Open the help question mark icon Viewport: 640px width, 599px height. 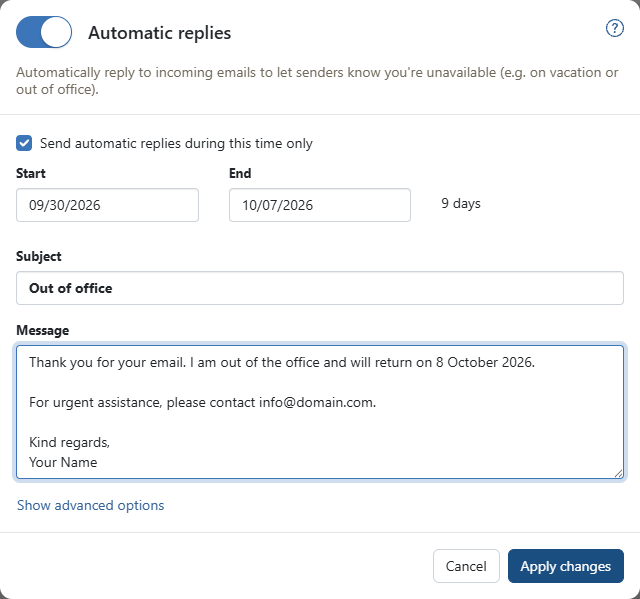point(614,29)
